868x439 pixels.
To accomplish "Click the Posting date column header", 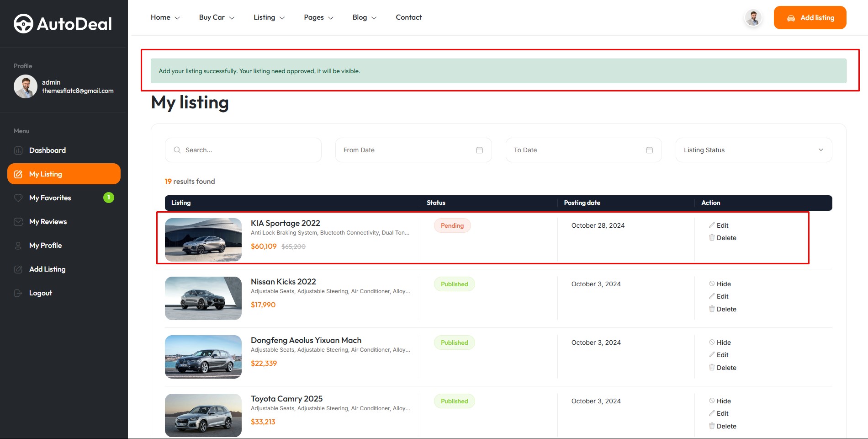I will pos(582,203).
